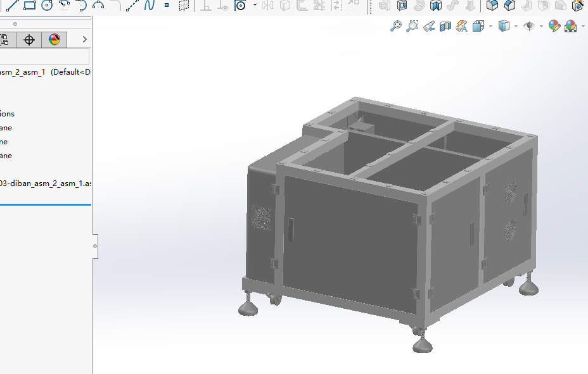Toggle the Section View

point(445,26)
